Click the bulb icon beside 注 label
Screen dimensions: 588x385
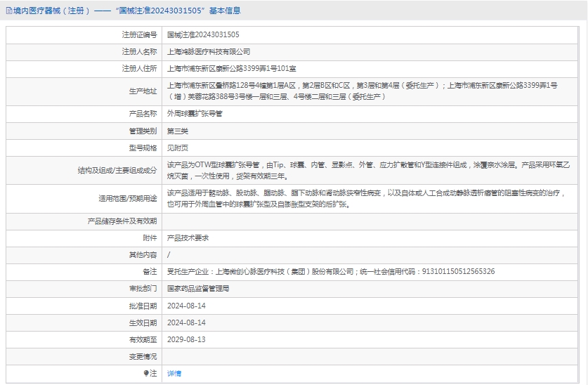click(x=147, y=374)
